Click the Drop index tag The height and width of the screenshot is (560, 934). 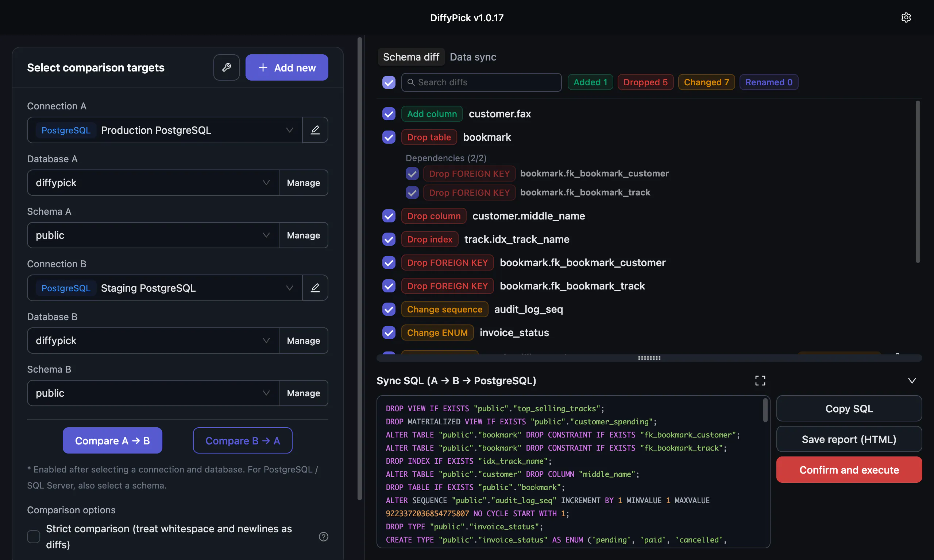430,239
